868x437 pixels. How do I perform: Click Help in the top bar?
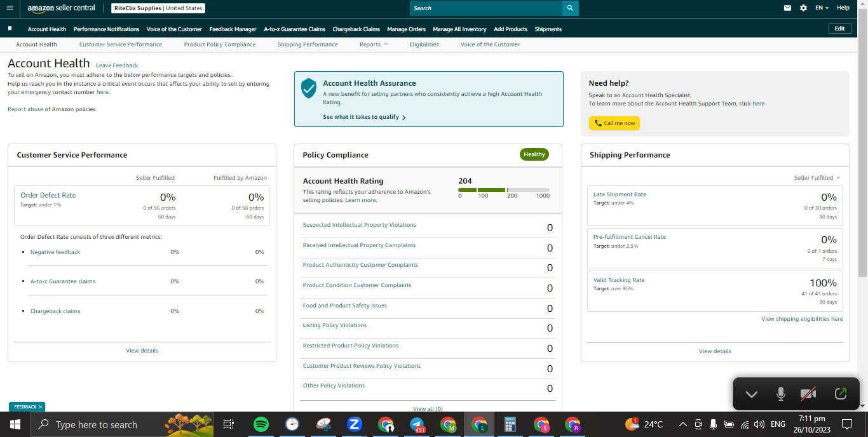click(x=843, y=8)
